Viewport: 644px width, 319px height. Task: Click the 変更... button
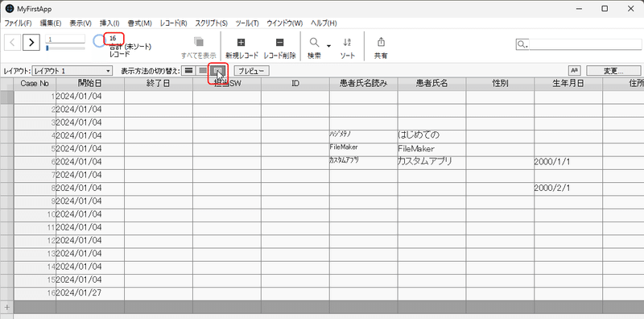point(613,71)
